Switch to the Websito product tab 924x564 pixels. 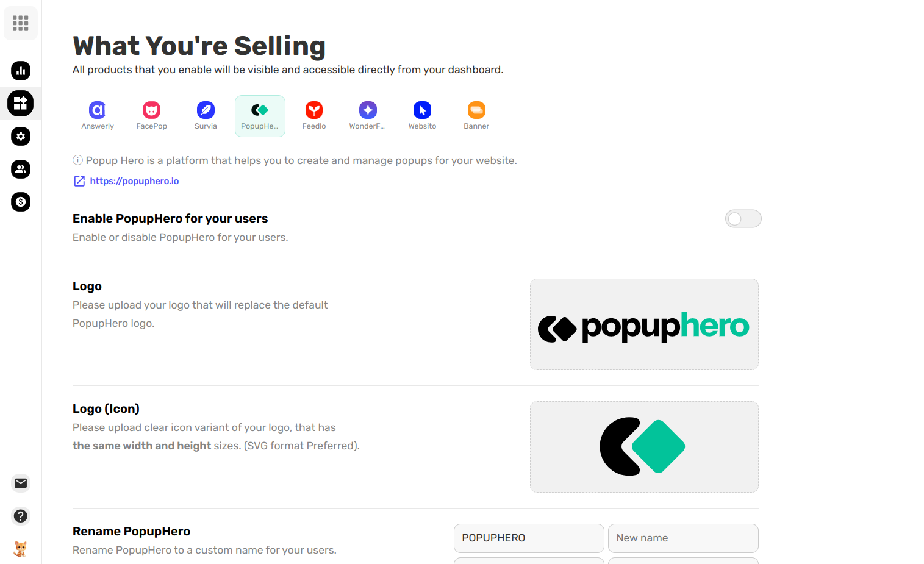pos(422,116)
